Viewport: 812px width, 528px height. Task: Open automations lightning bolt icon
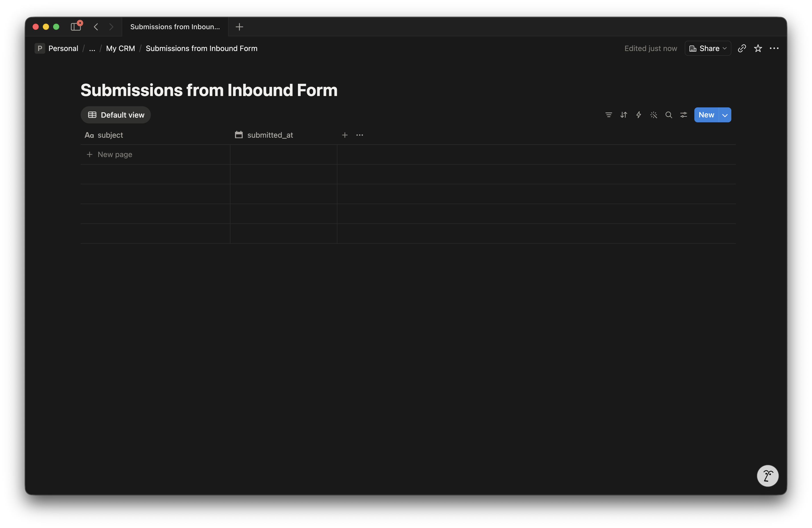638,115
